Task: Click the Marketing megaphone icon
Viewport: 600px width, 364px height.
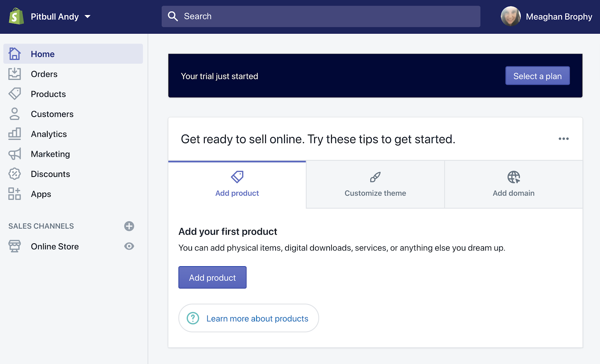Action: tap(15, 154)
